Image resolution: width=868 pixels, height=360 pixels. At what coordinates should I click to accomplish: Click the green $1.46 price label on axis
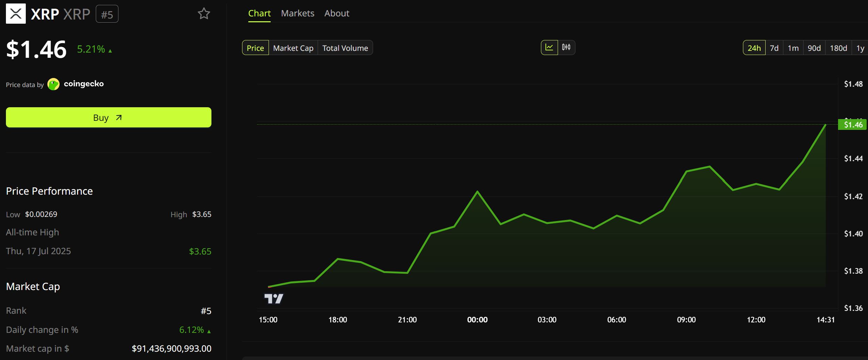852,125
